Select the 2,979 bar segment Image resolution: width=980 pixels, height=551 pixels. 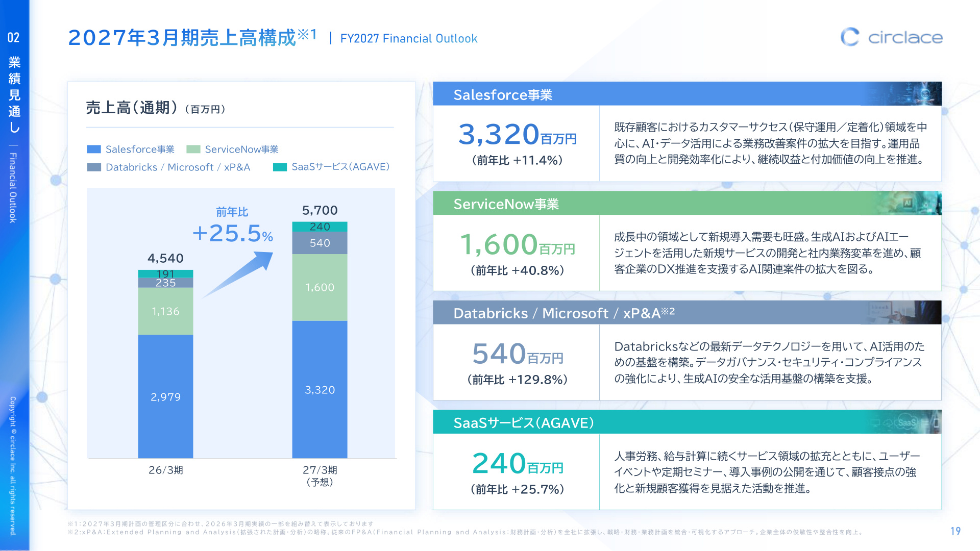click(165, 396)
